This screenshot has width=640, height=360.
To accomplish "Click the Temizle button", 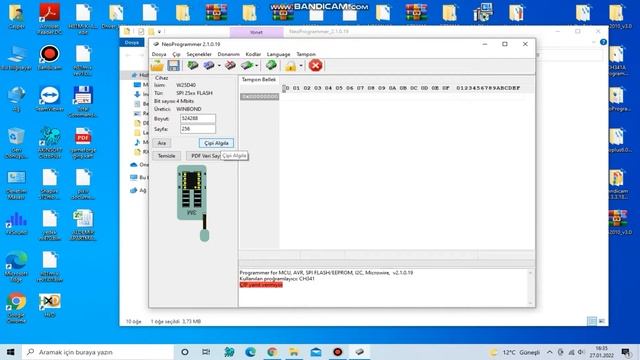I will pyautogui.click(x=167, y=156).
